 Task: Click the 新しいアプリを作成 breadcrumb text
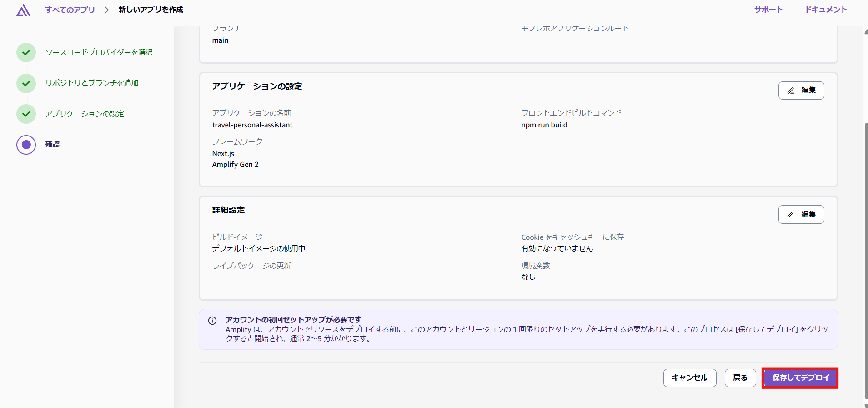[151, 10]
